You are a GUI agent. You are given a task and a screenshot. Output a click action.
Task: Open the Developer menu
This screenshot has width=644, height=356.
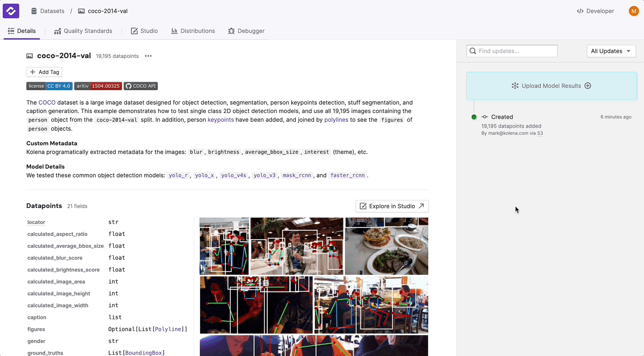(595, 11)
